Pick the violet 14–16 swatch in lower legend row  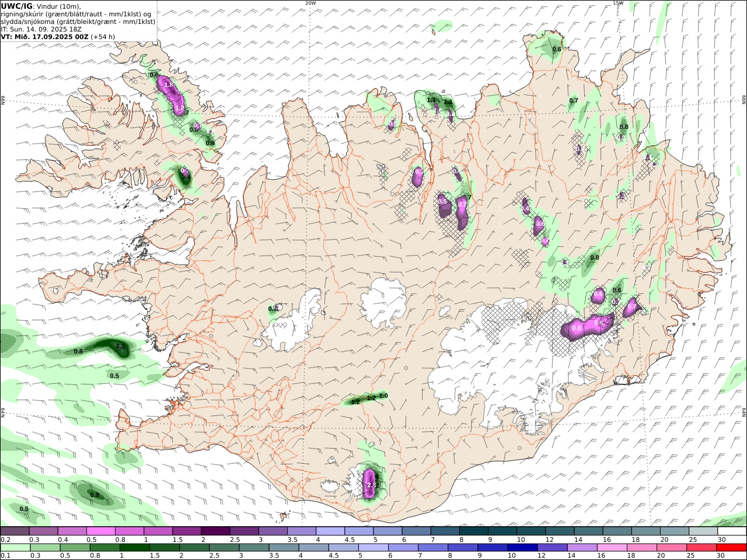click(581, 548)
